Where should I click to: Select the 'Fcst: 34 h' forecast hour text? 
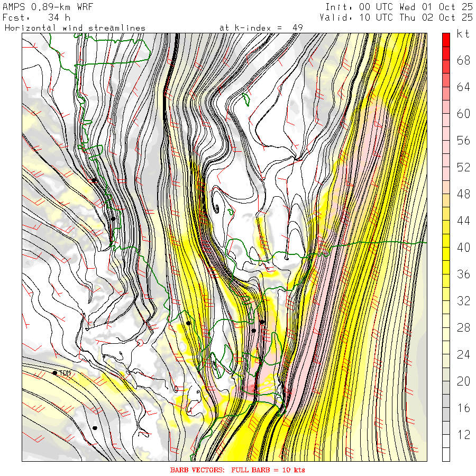(x=36, y=17)
